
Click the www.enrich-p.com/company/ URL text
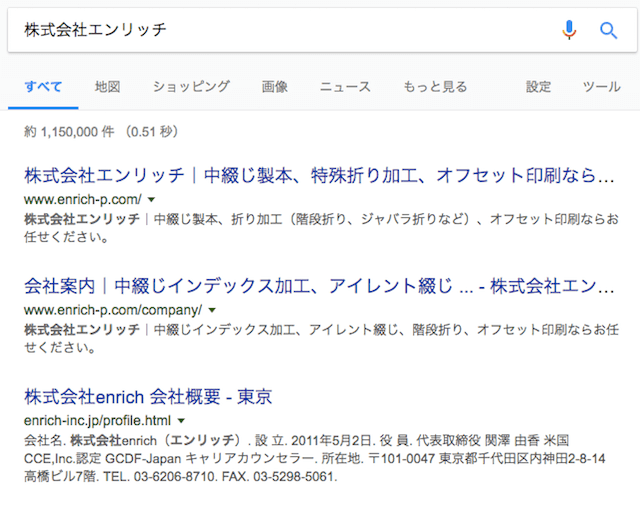113,310
